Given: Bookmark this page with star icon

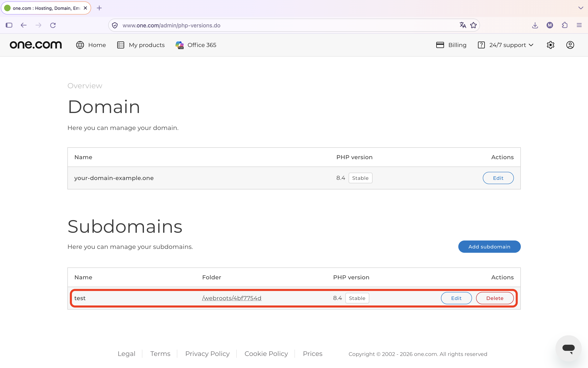Looking at the screenshot, I should tap(473, 25).
